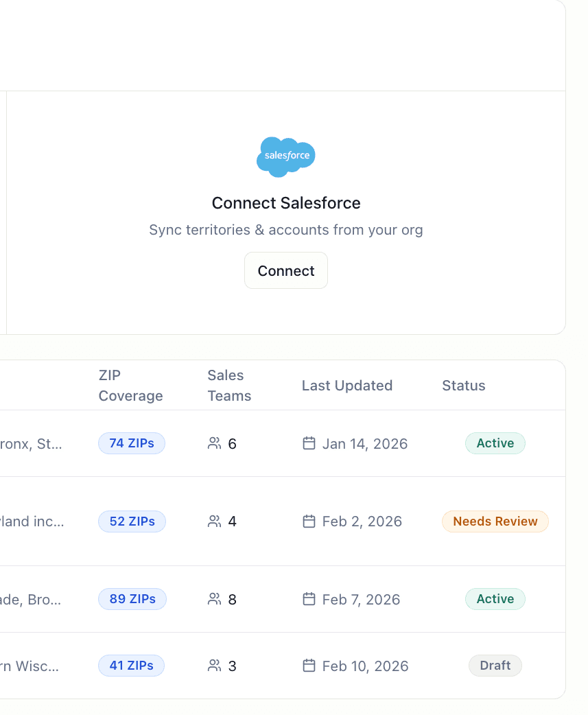The image size is (588, 715).
Task: Open the 89 ZIPs coverage badge
Action: 132,599
